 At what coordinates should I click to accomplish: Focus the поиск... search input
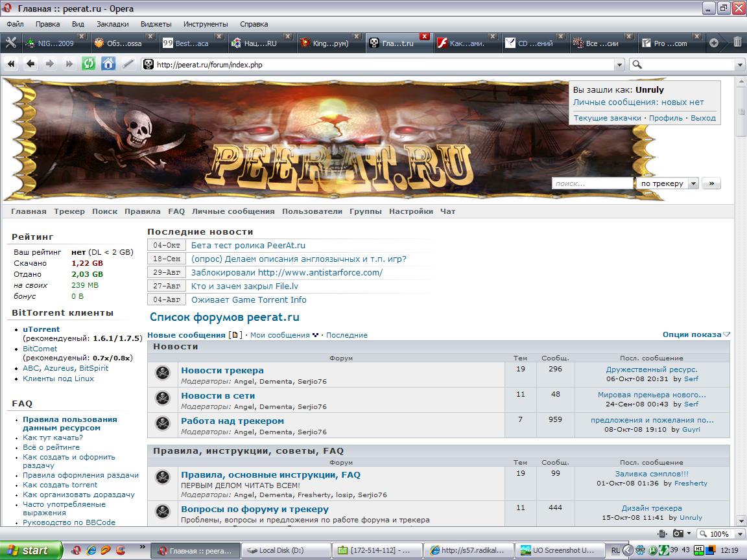point(592,183)
